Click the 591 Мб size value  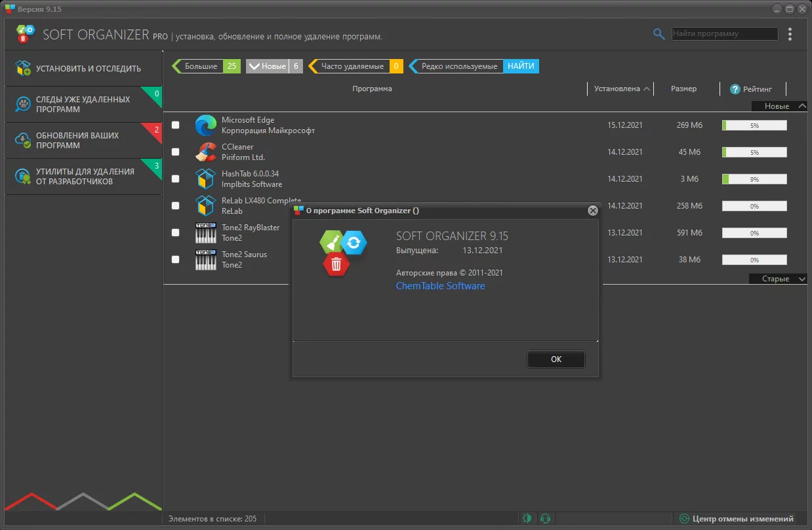(x=689, y=232)
